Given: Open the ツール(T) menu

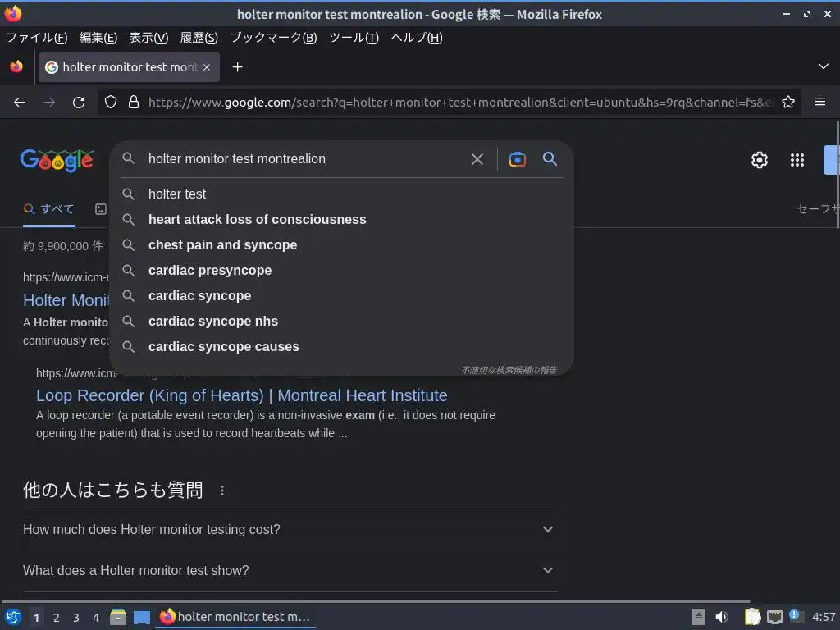Looking at the screenshot, I should click(354, 38).
